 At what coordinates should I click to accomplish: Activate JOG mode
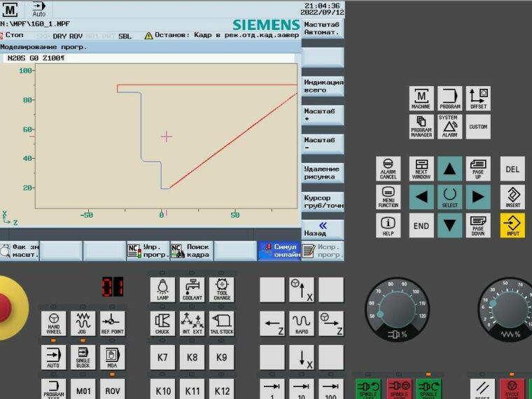tap(83, 323)
